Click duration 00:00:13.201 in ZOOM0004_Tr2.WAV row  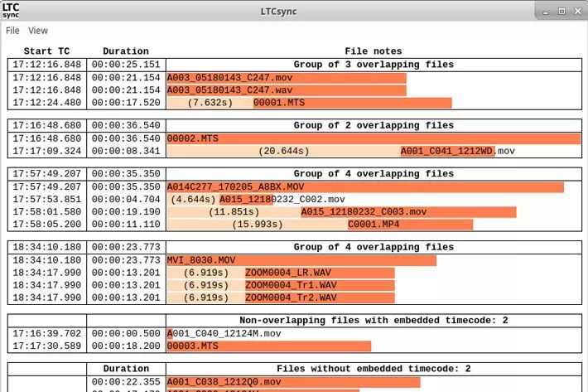click(126, 297)
